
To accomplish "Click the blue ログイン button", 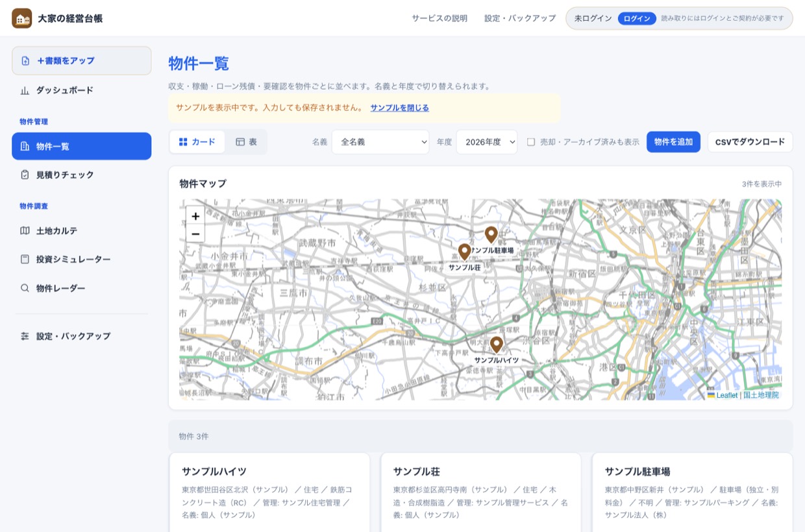I will point(637,18).
